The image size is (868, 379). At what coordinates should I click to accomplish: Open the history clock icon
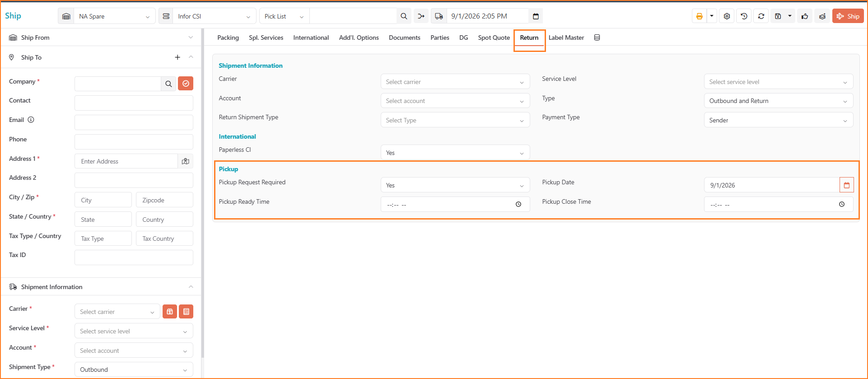click(x=744, y=16)
